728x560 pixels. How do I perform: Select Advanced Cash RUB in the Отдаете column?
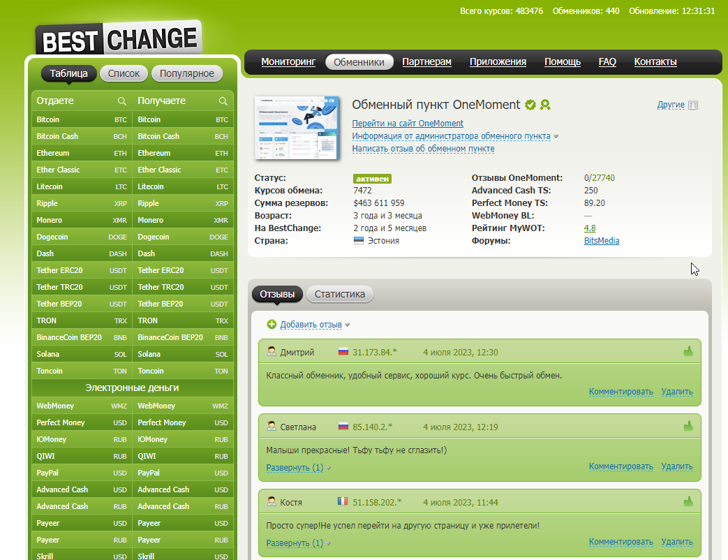pos(82,506)
